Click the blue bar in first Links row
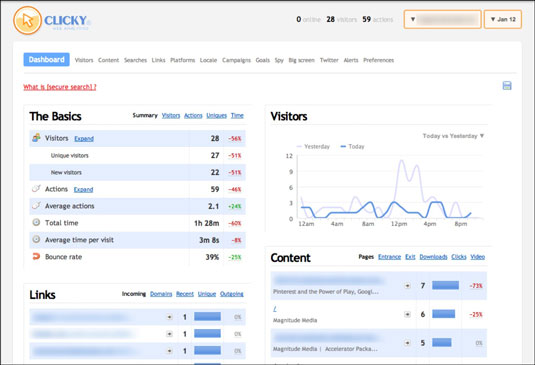535x365 pixels. 207,317
